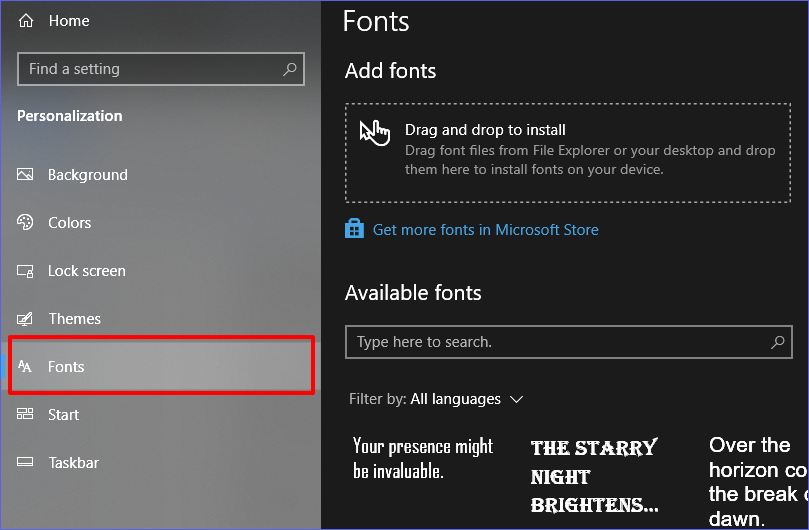Click the Colors palette icon
The height and width of the screenshot is (530, 809).
(x=25, y=222)
